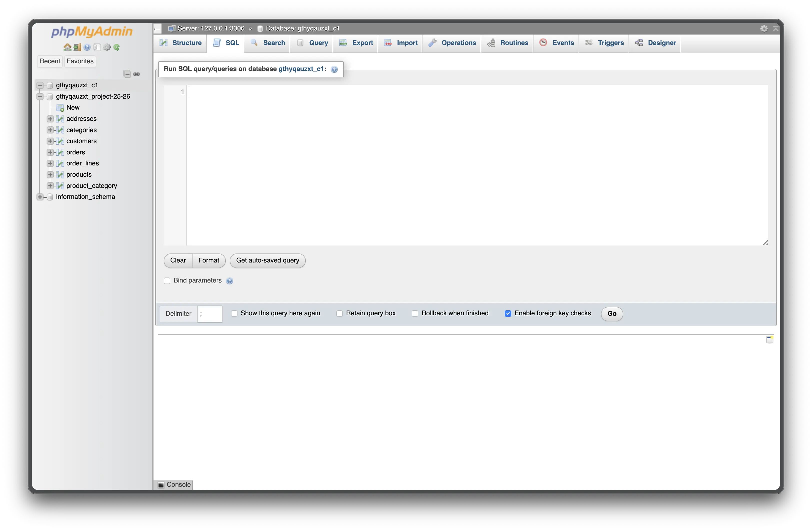Image resolution: width=812 pixels, height=531 pixels.
Task: Click the Log out door icon
Action: click(77, 47)
